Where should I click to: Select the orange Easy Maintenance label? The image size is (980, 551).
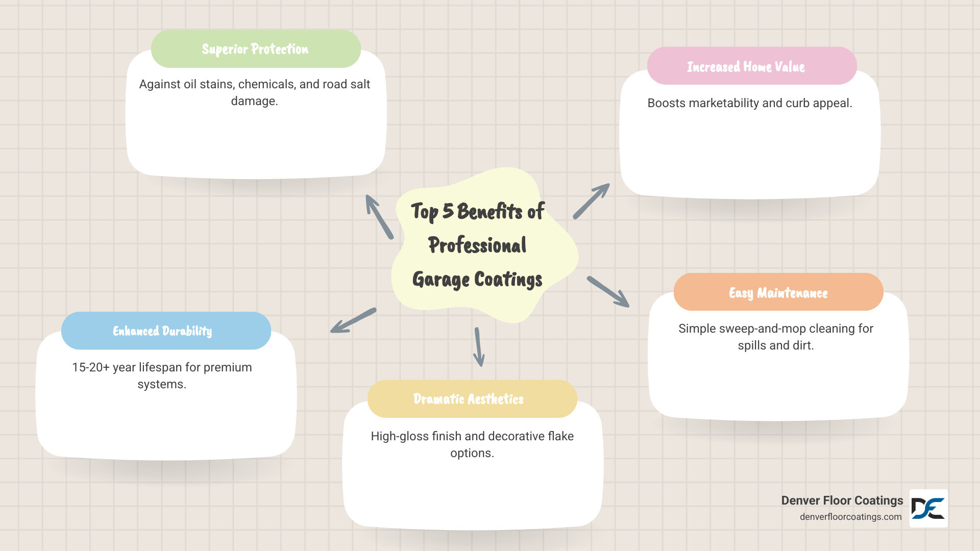(x=778, y=292)
